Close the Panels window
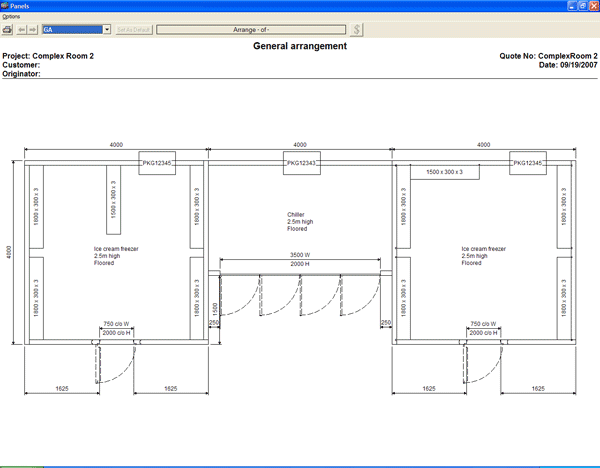The width and height of the screenshot is (600, 468). coord(593,6)
